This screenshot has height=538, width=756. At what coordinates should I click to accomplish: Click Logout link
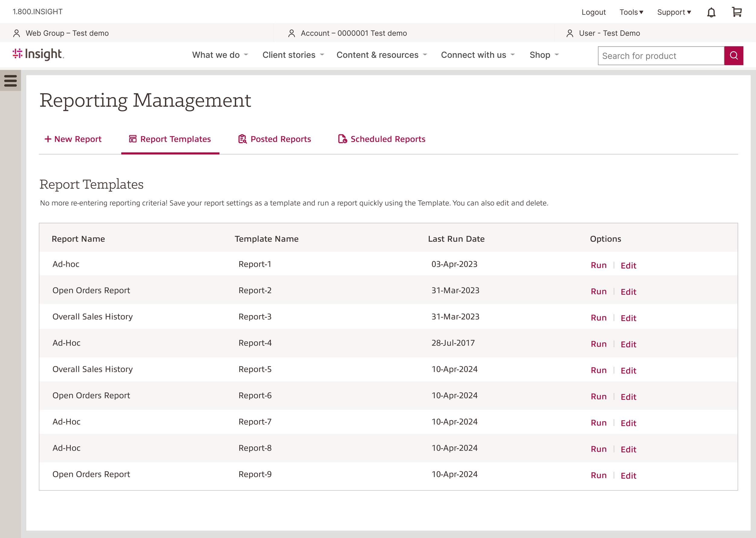pyautogui.click(x=594, y=12)
